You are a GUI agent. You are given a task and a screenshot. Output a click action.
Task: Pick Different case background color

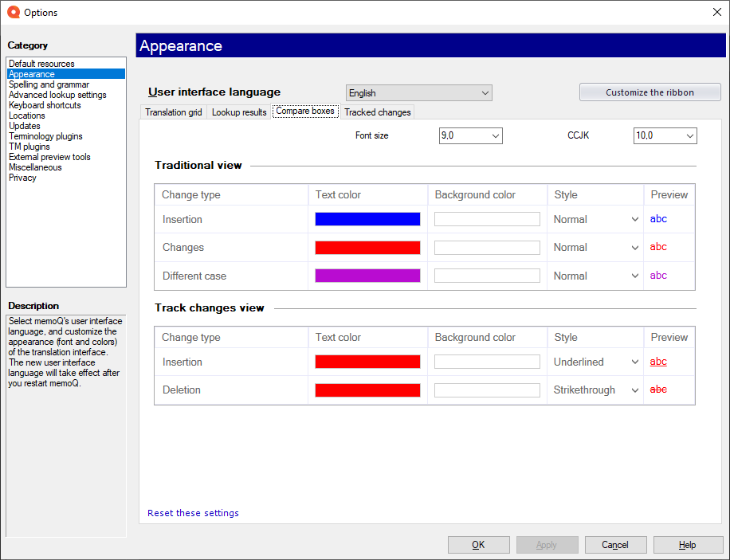point(487,276)
